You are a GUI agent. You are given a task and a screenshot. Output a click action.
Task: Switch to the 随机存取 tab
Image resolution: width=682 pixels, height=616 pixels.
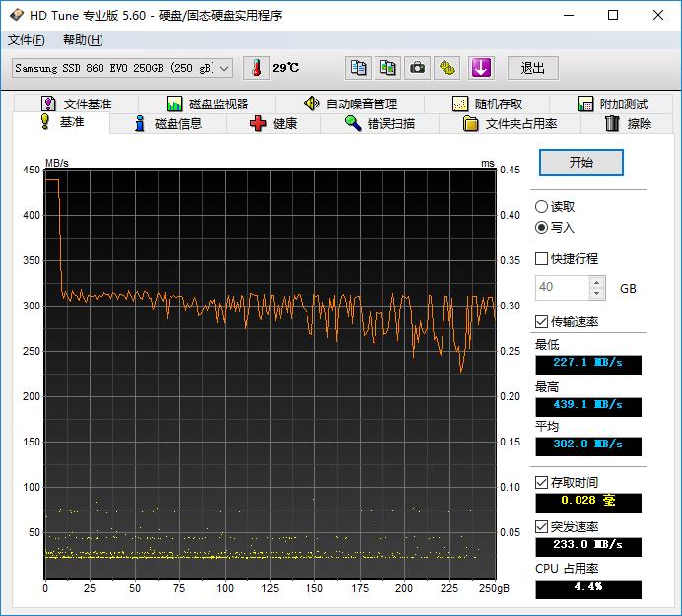click(x=487, y=103)
